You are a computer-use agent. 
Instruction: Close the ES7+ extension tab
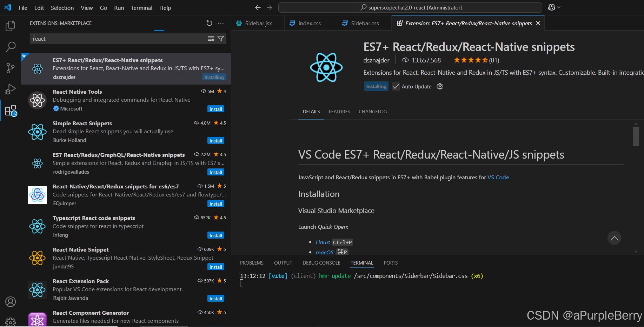tap(538, 23)
